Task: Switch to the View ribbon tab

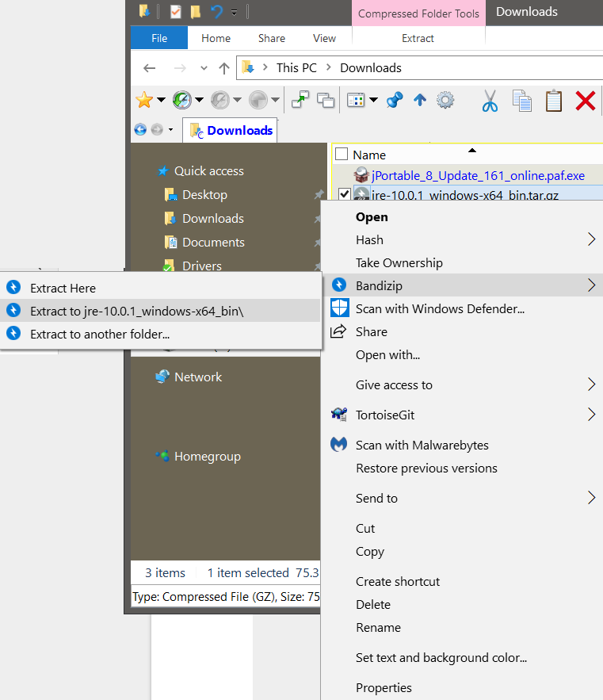Action: point(324,38)
